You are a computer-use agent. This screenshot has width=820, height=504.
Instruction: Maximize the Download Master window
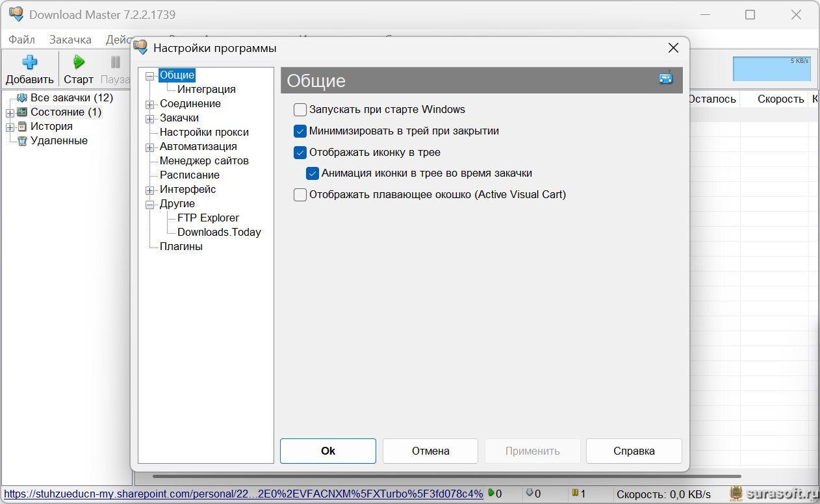coord(750,14)
